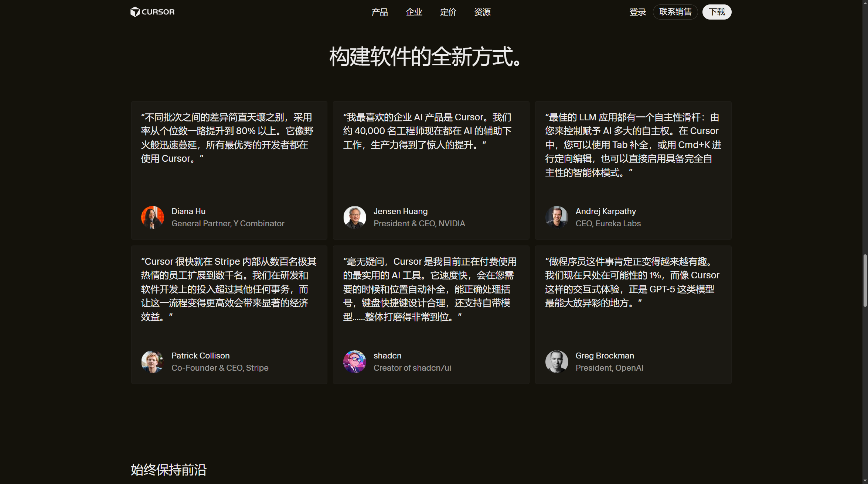Click Greg Brockman's avatar photo

[x=557, y=362]
